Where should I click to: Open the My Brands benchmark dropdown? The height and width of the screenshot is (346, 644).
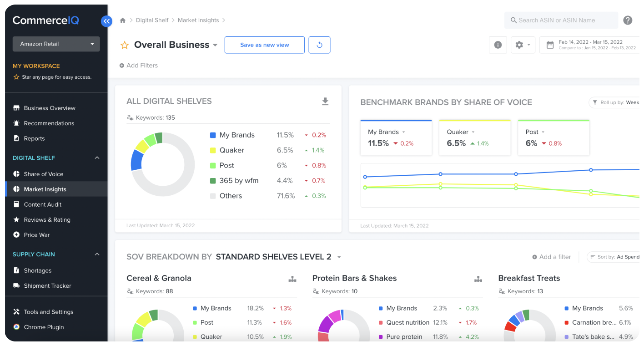tap(403, 132)
